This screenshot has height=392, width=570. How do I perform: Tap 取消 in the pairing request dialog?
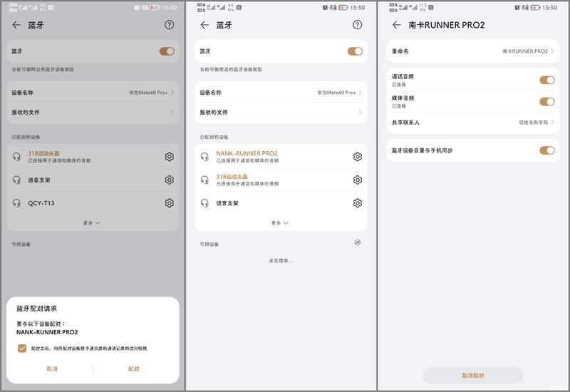tap(52, 368)
